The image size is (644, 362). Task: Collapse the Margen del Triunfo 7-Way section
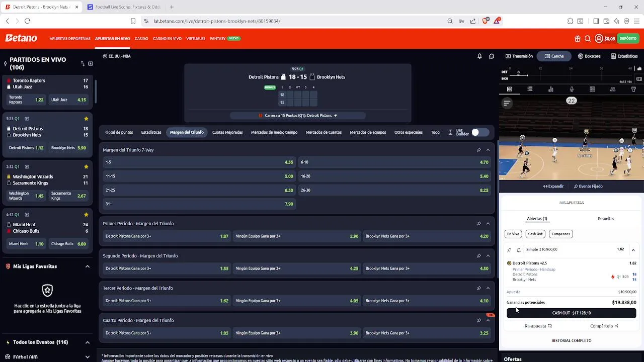click(488, 150)
